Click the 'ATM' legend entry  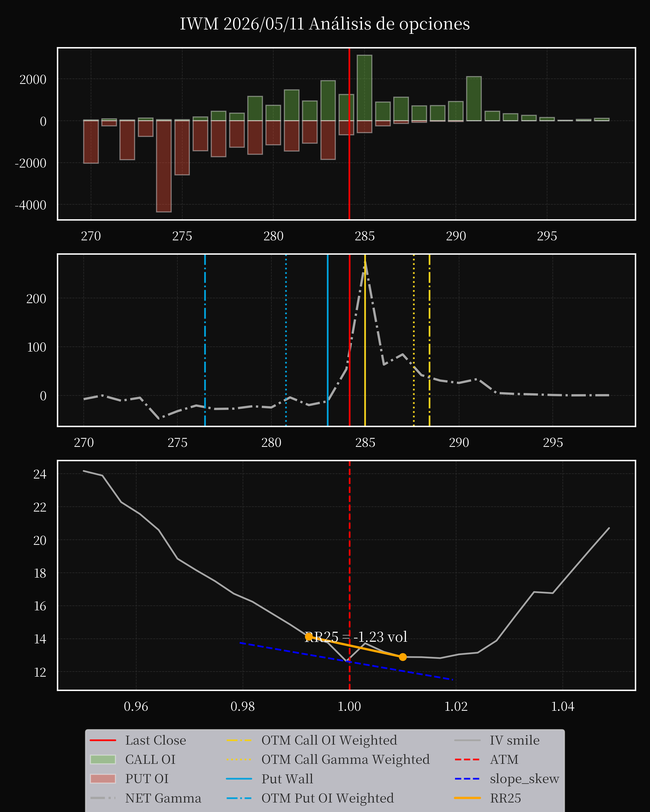click(x=486, y=760)
